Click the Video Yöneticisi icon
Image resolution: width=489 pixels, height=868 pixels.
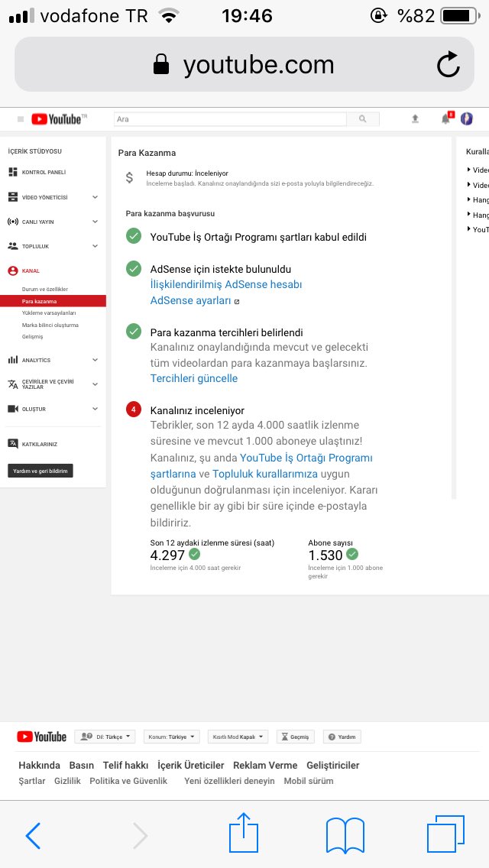13,197
